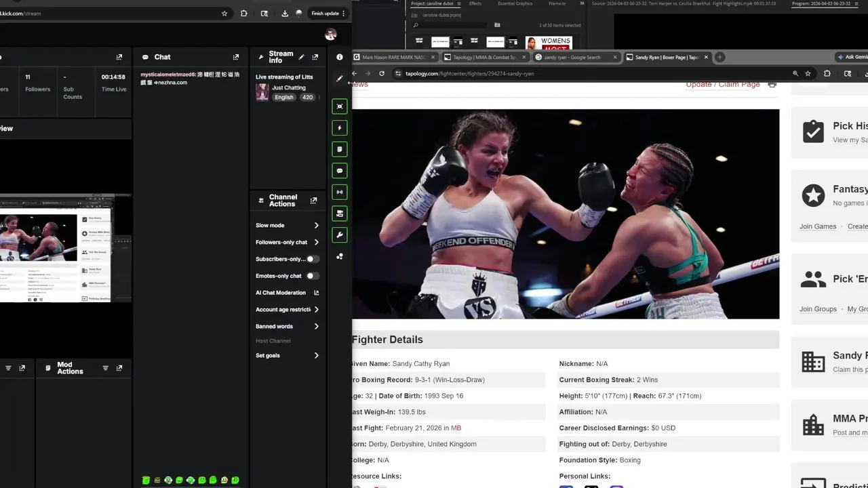Click the Join Games link
Viewport: 868px width, 488px height.
click(818, 226)
